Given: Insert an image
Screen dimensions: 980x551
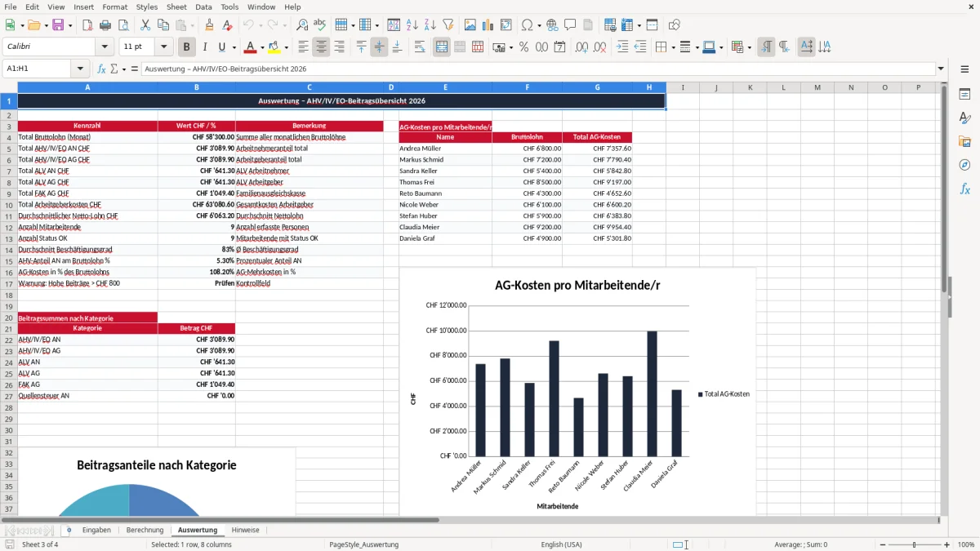Looking at the screenshot, I should coord(470,25).
